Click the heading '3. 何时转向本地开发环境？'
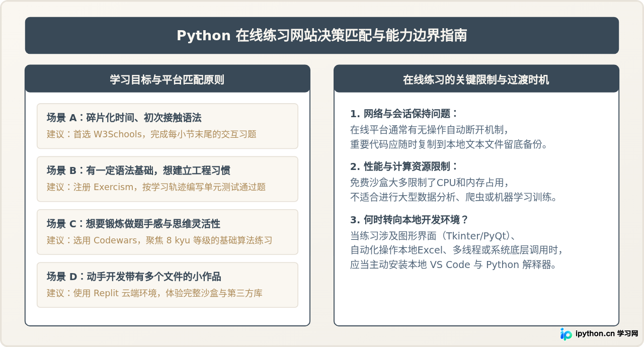Viewport: 644px width, 347px height. 410,220
